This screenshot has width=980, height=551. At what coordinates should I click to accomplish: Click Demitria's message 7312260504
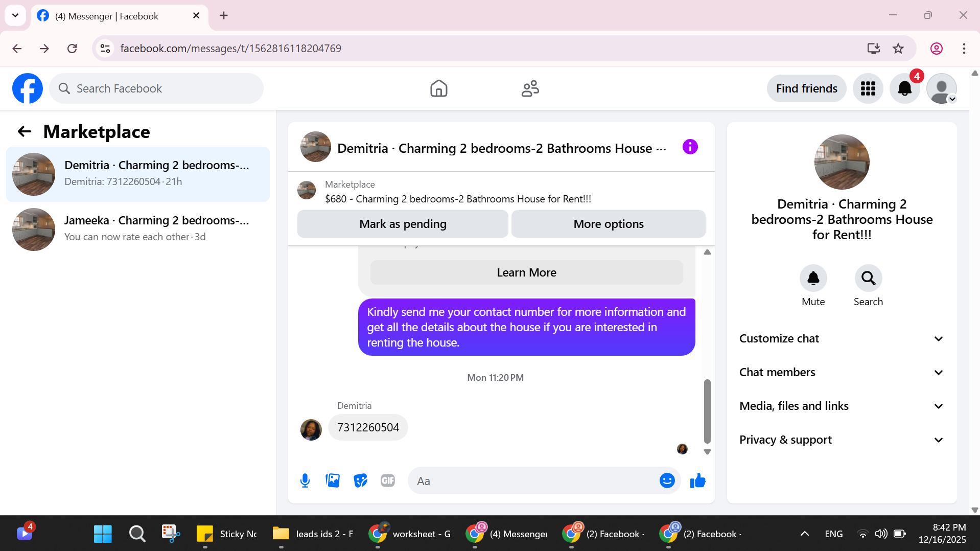pyautogui.click(x=368, y=427)
